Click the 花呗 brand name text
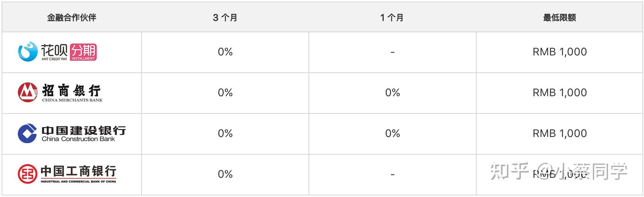 (x=54, y=50)
